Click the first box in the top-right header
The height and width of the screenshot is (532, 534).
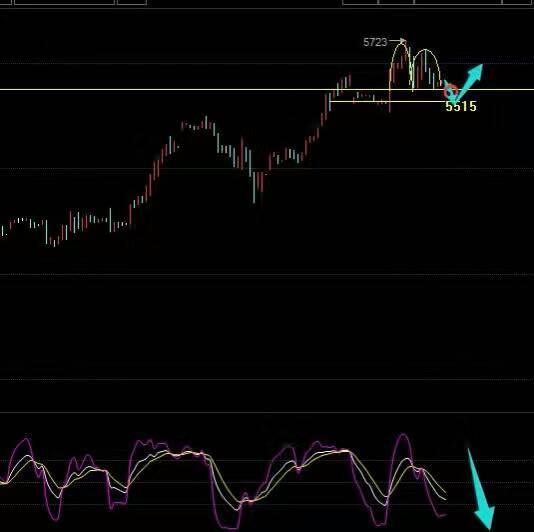click(360, 2)
